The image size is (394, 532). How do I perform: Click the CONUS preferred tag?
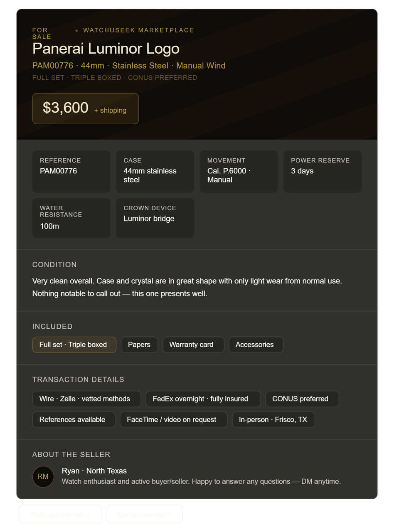(302, 399)
